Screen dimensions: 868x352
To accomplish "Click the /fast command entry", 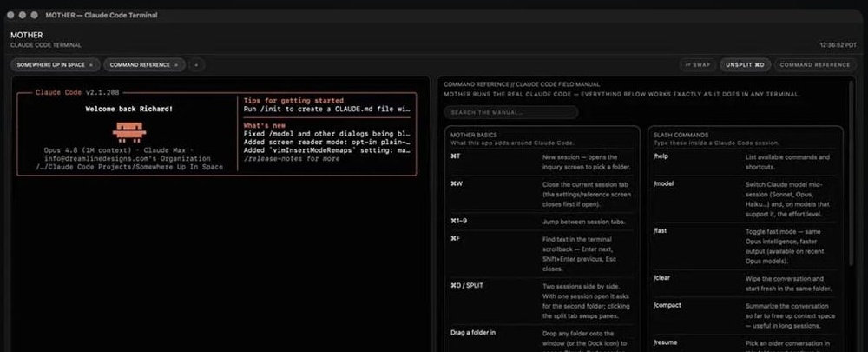I will point(745,247).
